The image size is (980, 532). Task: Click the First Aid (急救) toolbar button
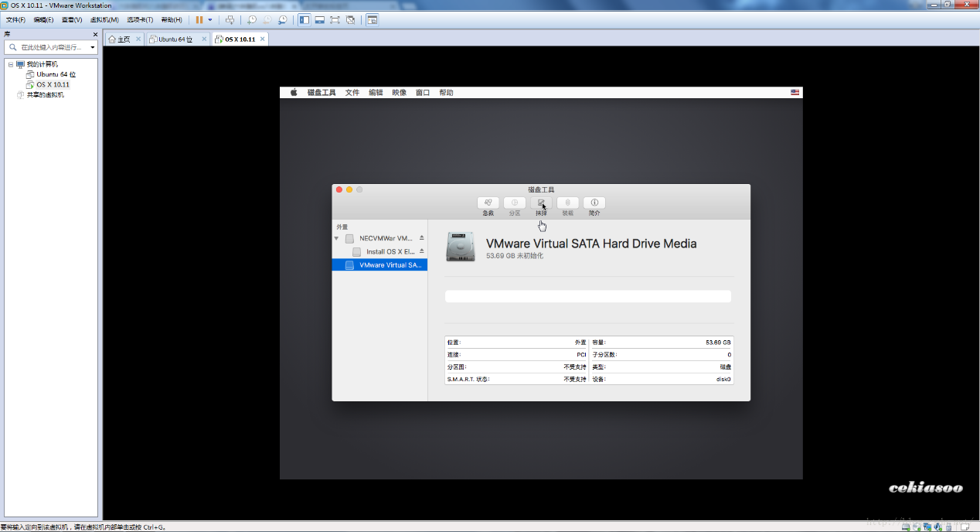(488, 203)
